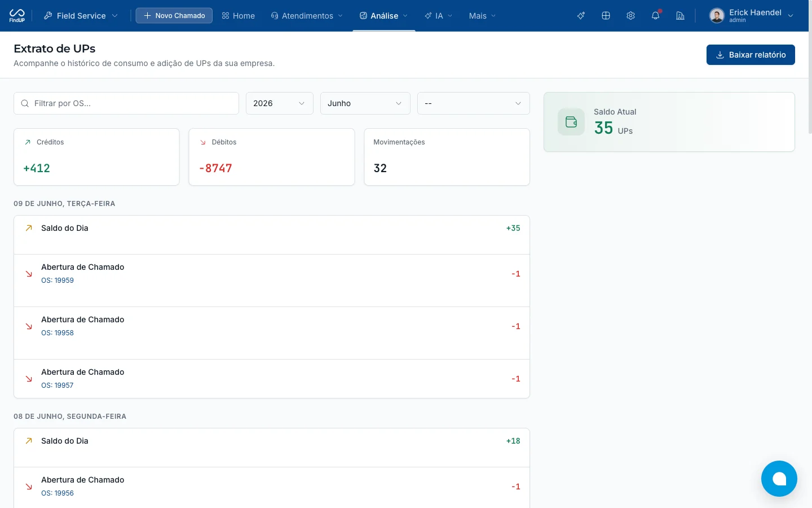The height and width of the screenshot is (508, 812).
Task: Click the debit arrow icon for OS 19958
Action: tap(29, 326)
